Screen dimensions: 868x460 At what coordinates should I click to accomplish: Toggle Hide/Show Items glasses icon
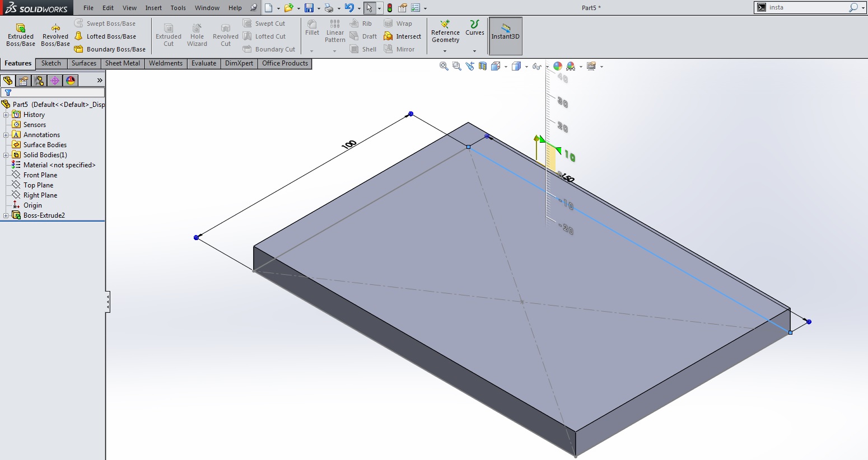click(x=536, y=66)
